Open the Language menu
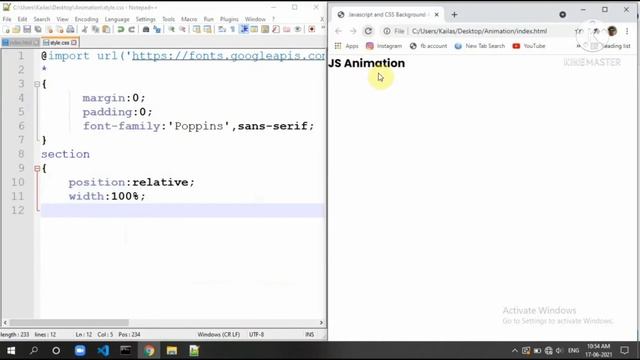This screenshot has height=360, width=640. [117, 19]
